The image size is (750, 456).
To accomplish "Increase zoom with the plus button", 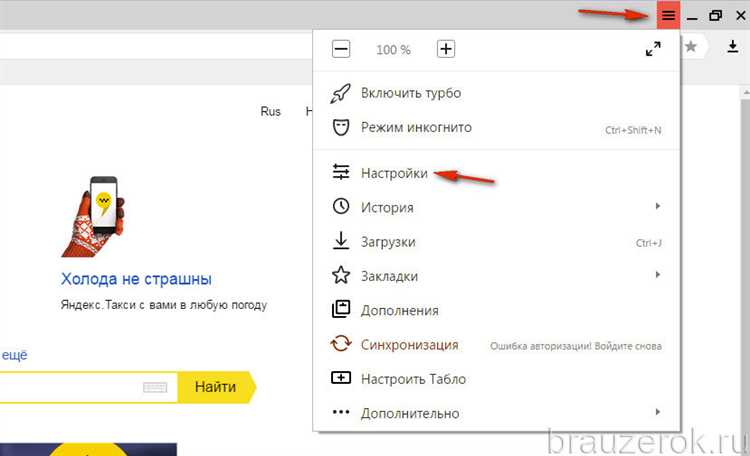I will 446,49.
